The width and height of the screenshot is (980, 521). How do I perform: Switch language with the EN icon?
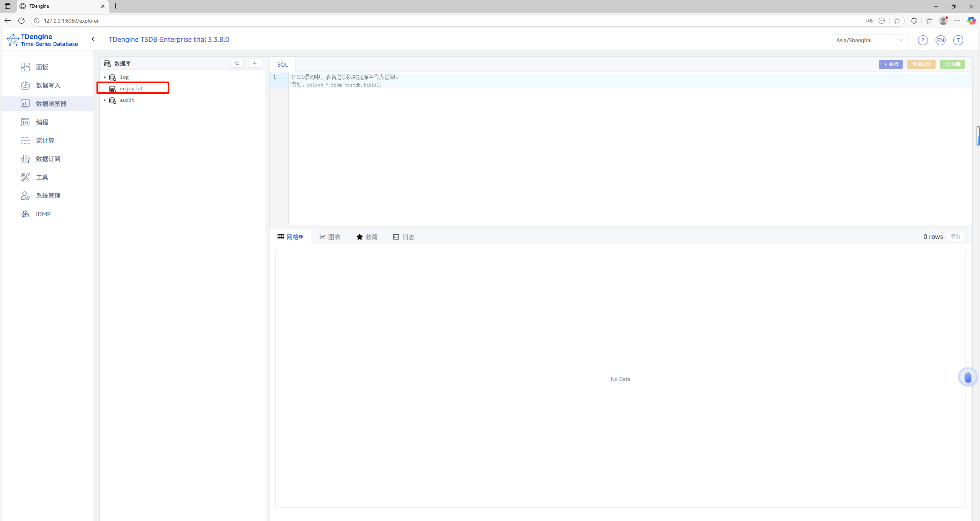pos(940,40)
